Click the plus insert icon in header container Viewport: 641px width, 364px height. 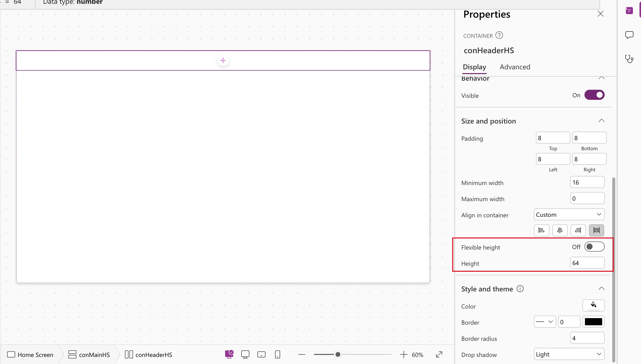click(x=223, y=60)
